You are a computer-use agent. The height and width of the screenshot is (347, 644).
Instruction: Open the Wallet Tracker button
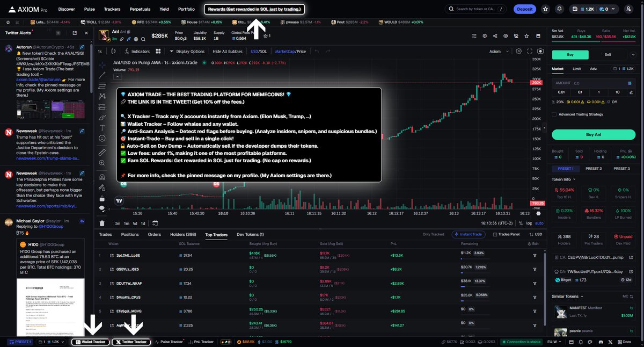point(90,342)
